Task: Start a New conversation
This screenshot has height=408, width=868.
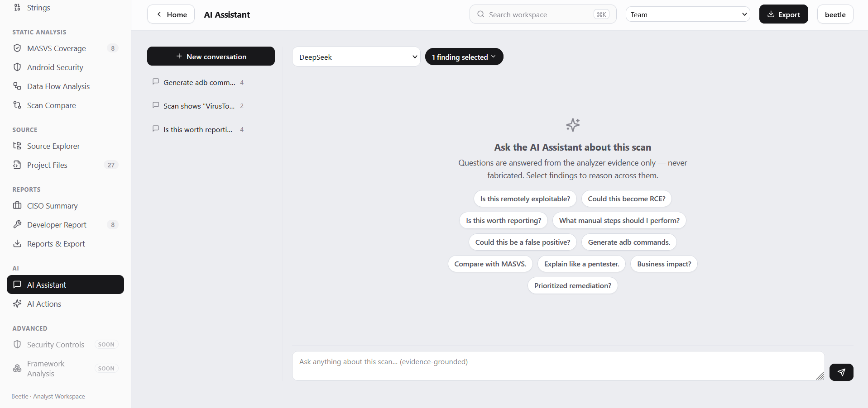Action: pos(211,56)
